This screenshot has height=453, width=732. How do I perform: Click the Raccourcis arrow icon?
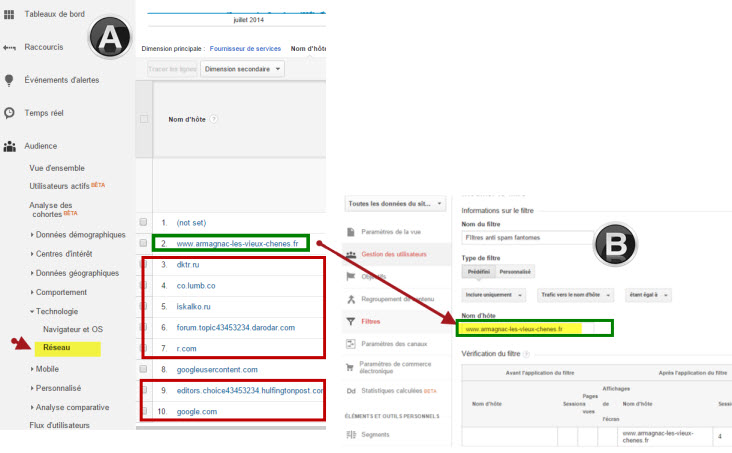tap(9, 48)
